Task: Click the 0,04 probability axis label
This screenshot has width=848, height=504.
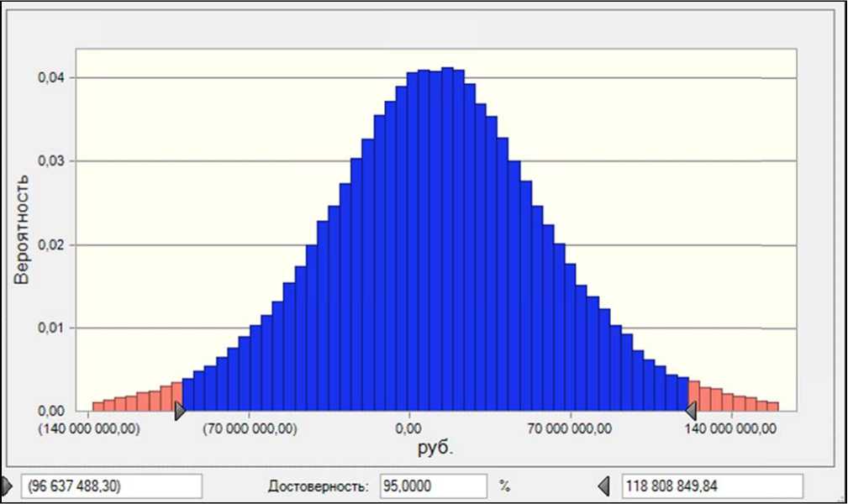Action: 50,78
